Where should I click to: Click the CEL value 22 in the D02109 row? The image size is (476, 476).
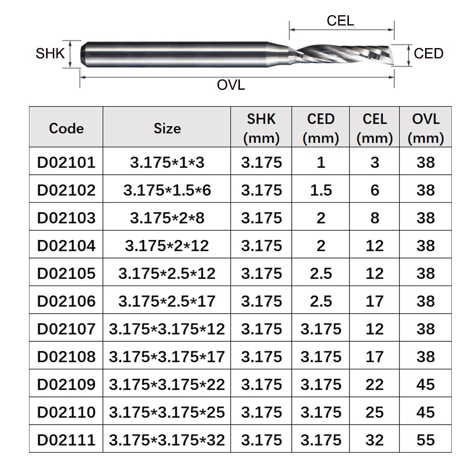coord(375,383)
